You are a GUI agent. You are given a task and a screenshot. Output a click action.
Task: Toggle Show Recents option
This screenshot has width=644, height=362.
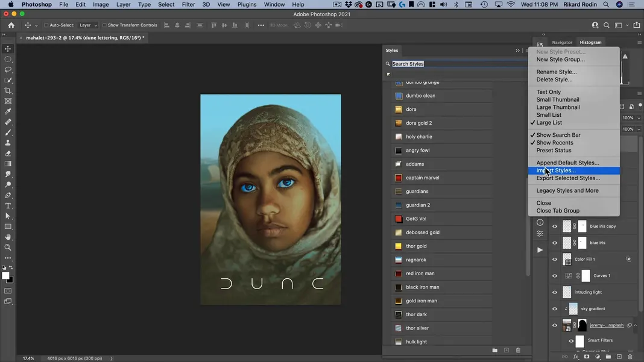[574, 143]
